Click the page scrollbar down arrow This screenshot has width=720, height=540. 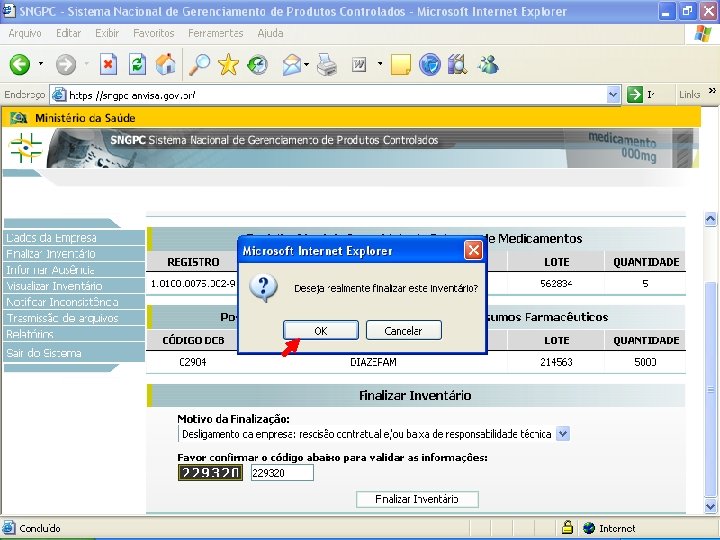710,506
